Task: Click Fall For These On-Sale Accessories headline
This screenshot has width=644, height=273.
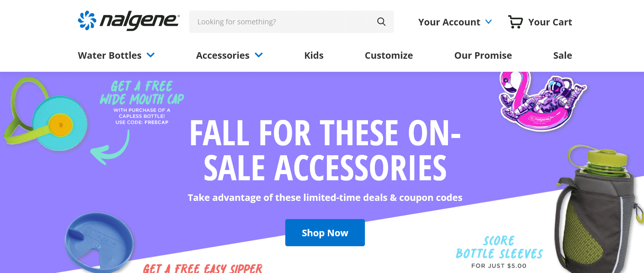Action: (x=325, y=150)
